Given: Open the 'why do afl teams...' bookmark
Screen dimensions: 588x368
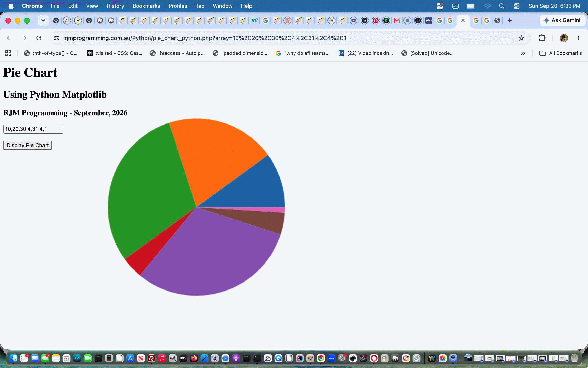Looking at the screenshot, I should coord(303,53).
